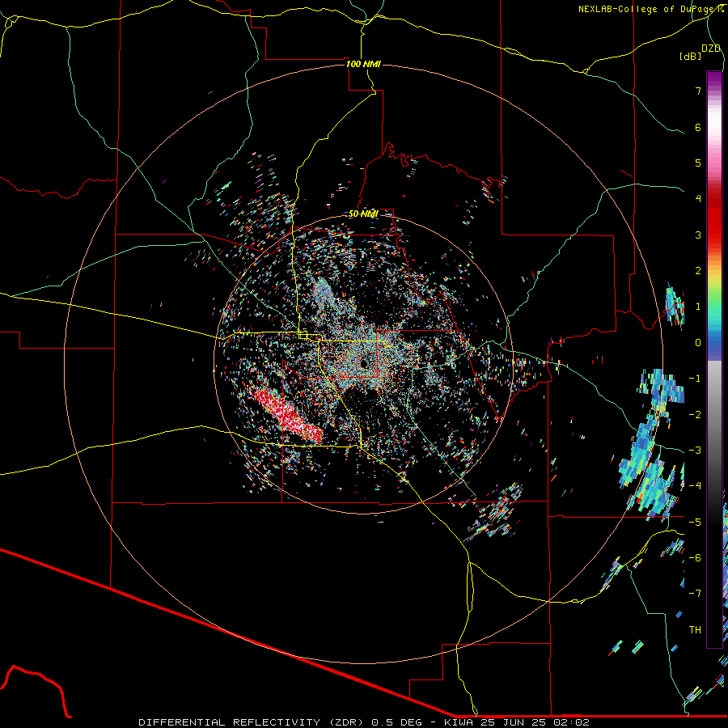This screenshot has width=728, height=728.
Task: Click the DZD [dB] color scale header
Action: (700, 52)
